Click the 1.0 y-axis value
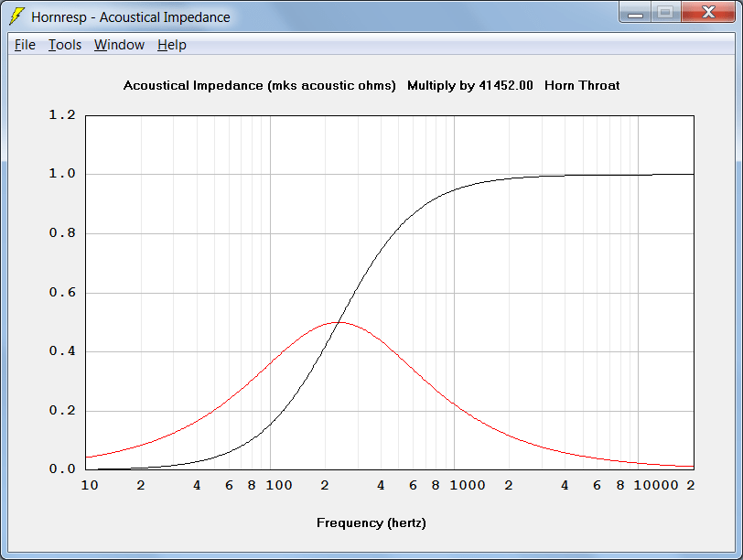 coord(62,174)
